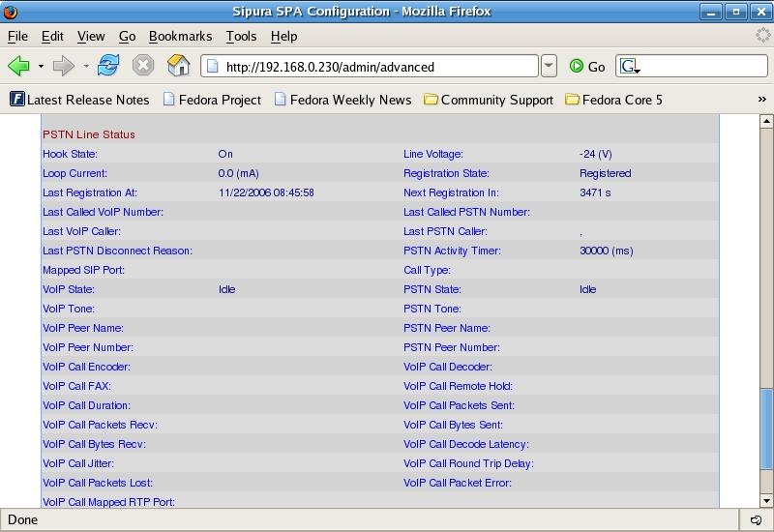This screenshot has height=532, width=774.
Task: Open the Bookmarks menu
Action: click(x=180, y=36)
